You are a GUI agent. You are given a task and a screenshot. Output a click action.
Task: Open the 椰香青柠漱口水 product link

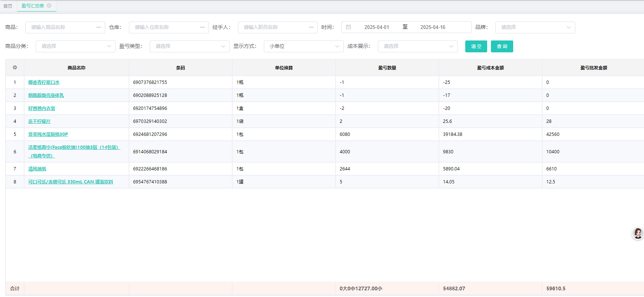tap(44, 82)
